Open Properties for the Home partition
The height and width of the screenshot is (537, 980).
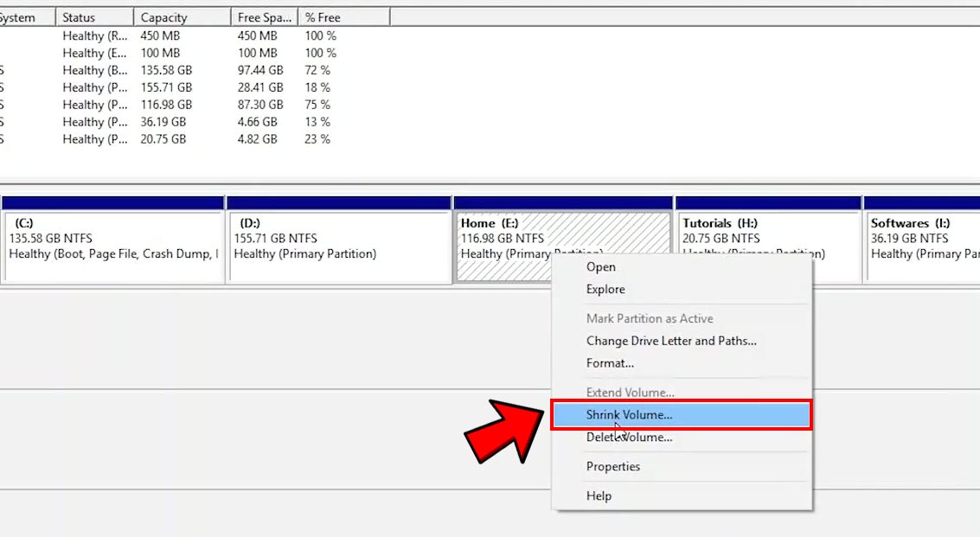click(613, 466)
